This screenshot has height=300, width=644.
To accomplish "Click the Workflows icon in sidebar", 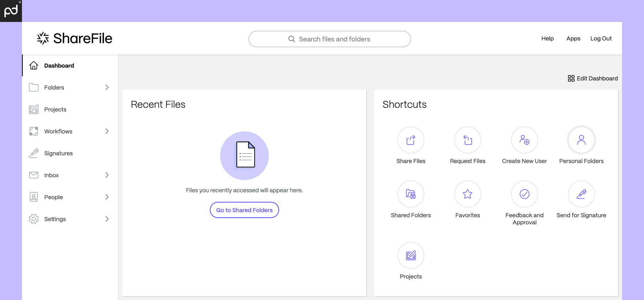I will (x=34, y=131).
